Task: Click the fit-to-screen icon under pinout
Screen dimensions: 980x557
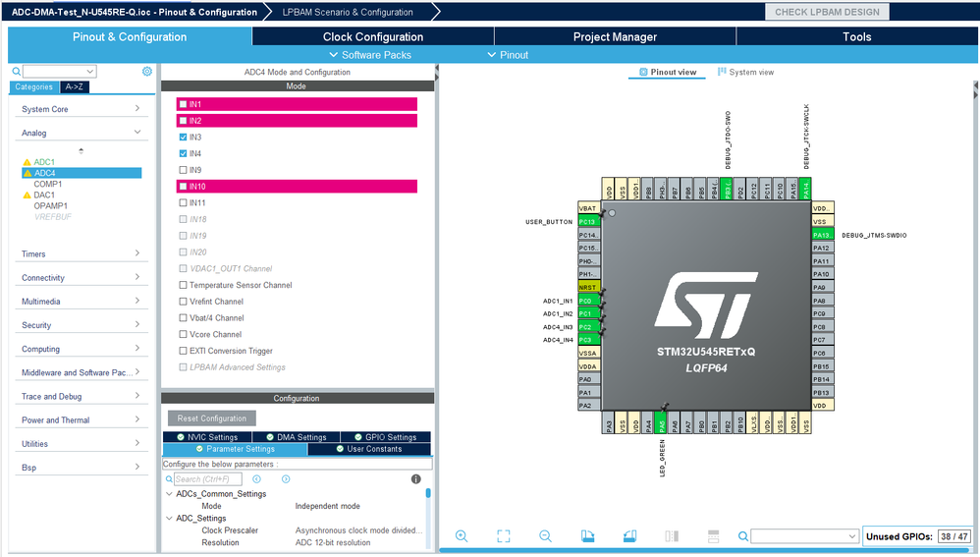Action: click(x=504, y=535)
